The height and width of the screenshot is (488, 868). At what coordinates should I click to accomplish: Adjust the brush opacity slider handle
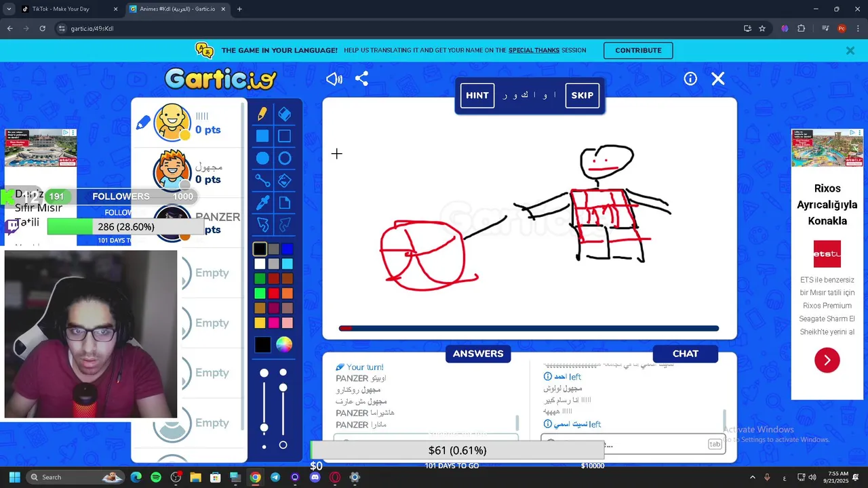(283, 388)
